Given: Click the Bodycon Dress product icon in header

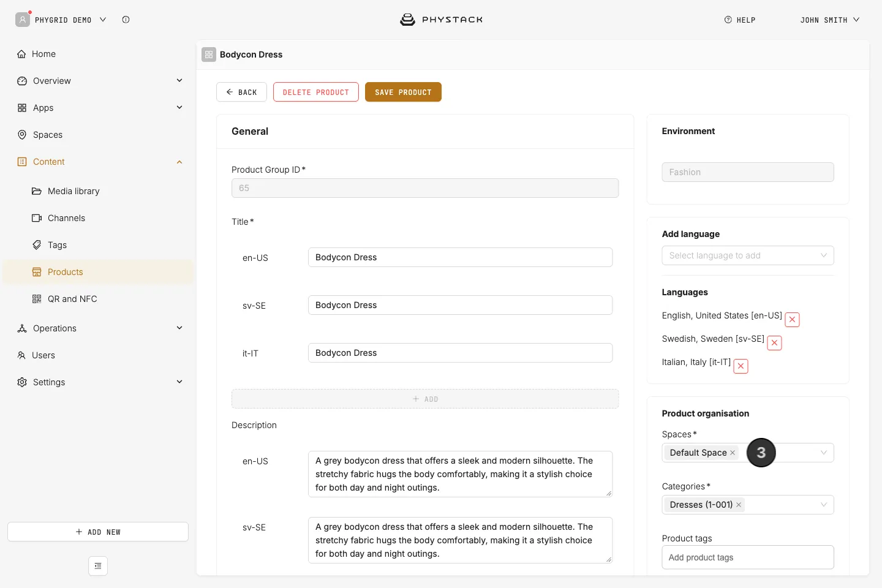Looking at the screenshot, I should pos(209,55).
